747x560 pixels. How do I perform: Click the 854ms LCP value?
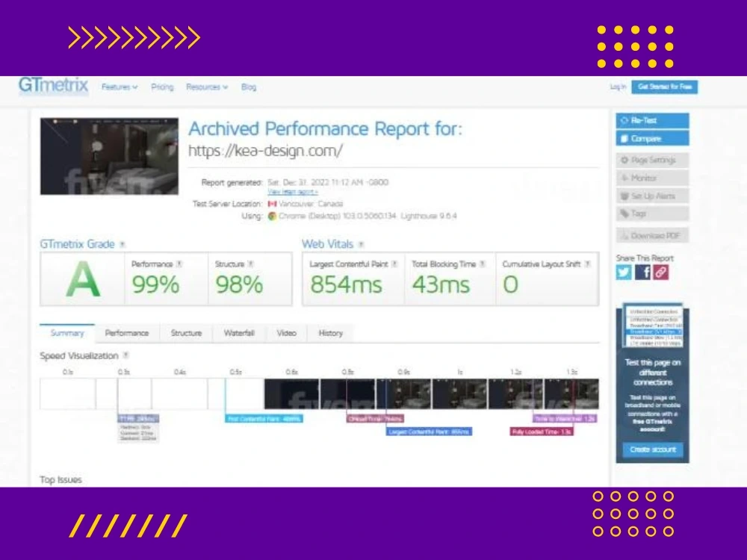346,284
